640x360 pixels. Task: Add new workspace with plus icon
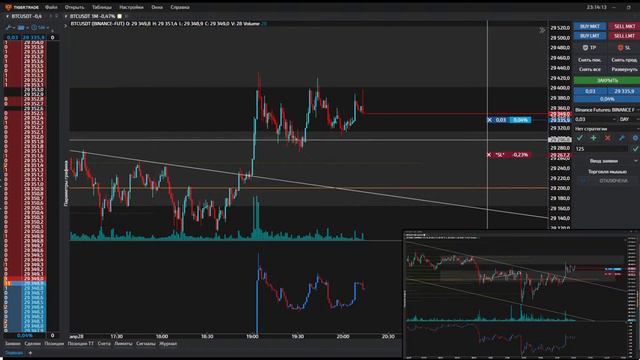click(x=30, y=353)
